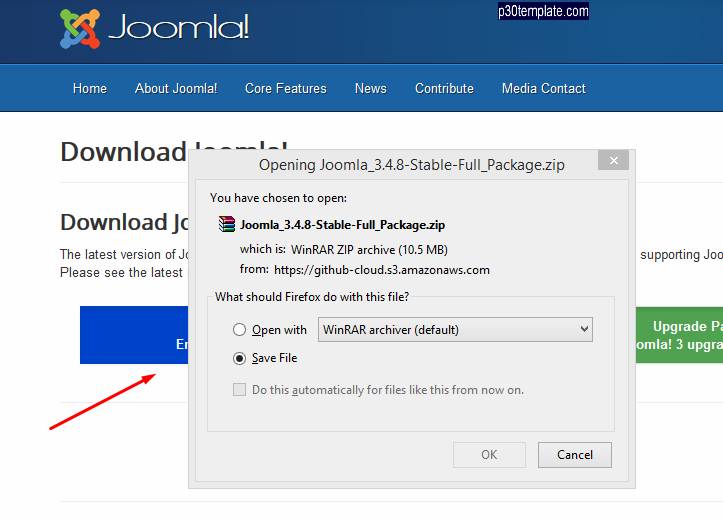Check 'Do this automatically' checkbox
The image size is (723, 520).
tap(239, 390)
